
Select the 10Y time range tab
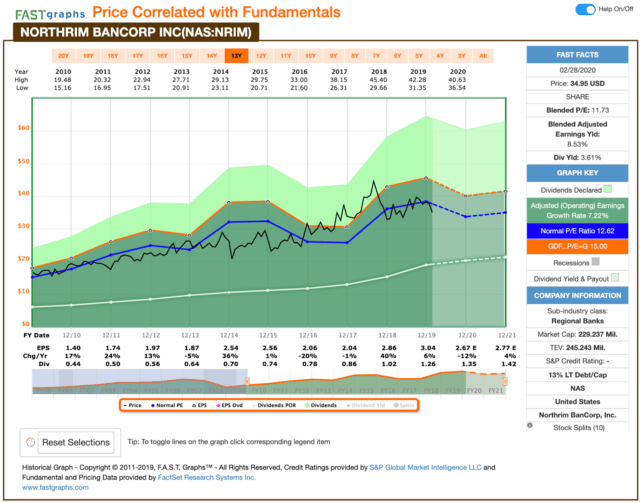click(x=311, y=56)
